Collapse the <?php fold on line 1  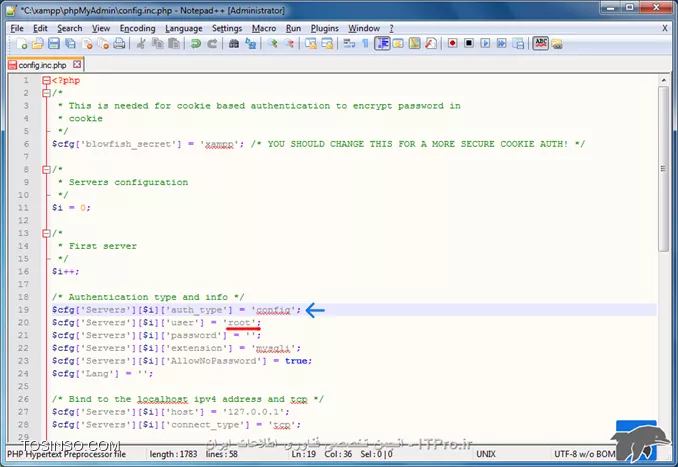(46, 80)
